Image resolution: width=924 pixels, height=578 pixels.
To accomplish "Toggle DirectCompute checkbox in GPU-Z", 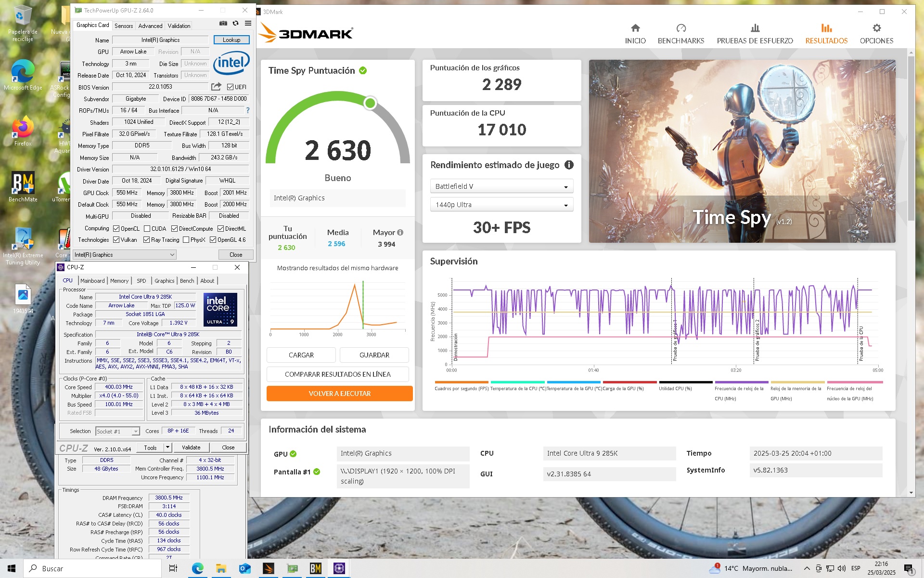I will [174, 229].
